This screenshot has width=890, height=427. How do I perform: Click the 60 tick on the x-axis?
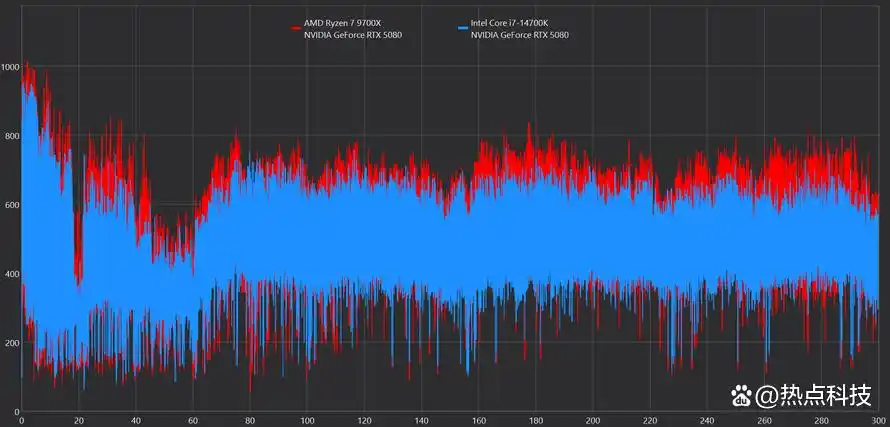[193, 420]
